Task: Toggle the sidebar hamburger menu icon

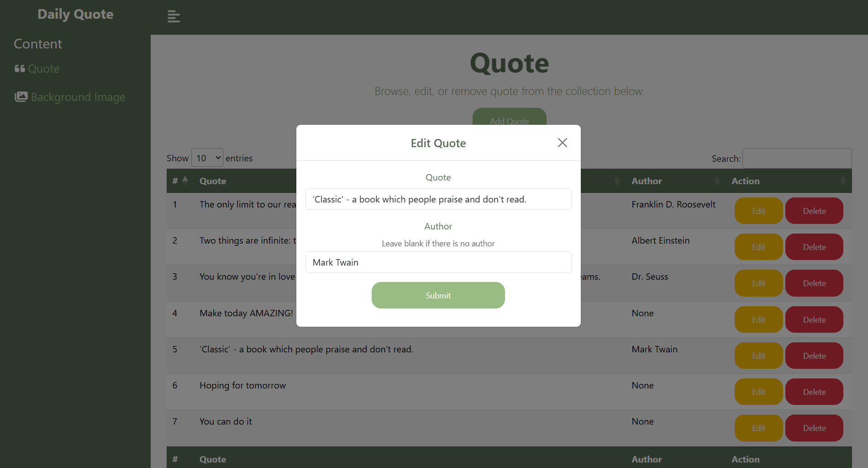Action: click(x=174, y=16)
